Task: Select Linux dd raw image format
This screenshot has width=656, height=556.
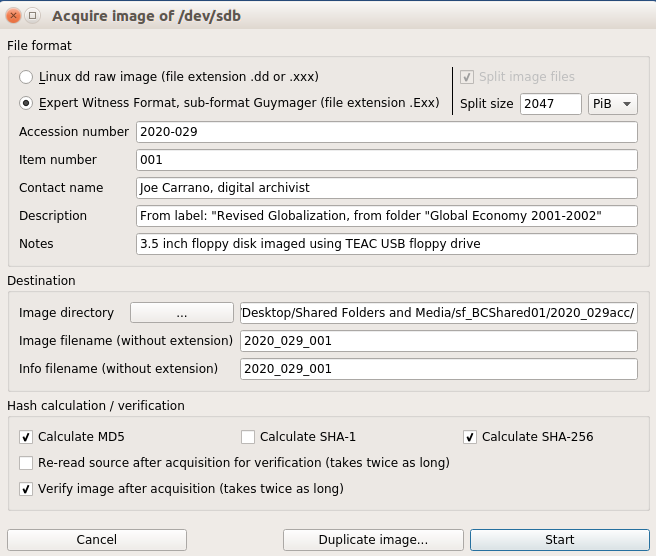Action: point(26,77)
